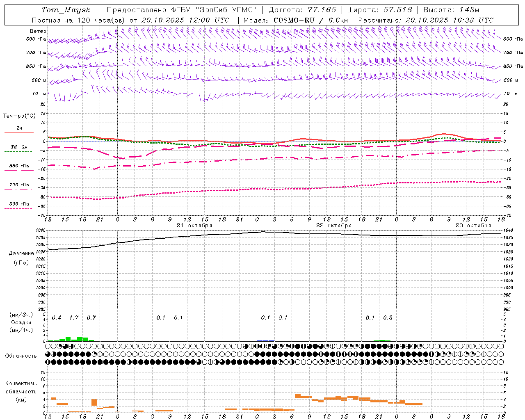This screenshot has width=525, height=420.
Task: Click the '21 октября' date label
Action: tap(194, 226)
